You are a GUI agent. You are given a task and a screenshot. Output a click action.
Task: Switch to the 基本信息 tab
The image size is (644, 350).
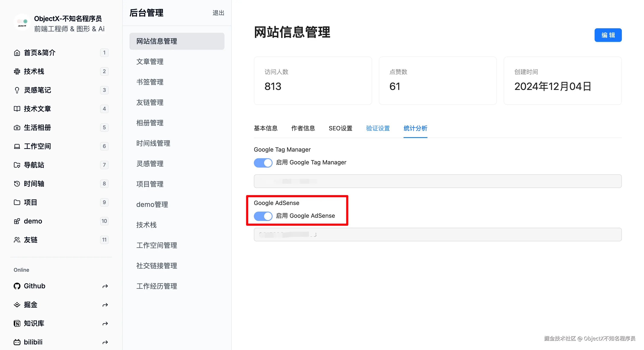point(266,128)
